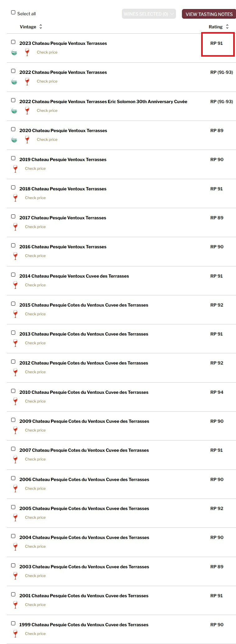Click Check price under 2003 Cuvee des Terrasses
Viewport: 236px width, 644px height.
[x=35, y=576]
